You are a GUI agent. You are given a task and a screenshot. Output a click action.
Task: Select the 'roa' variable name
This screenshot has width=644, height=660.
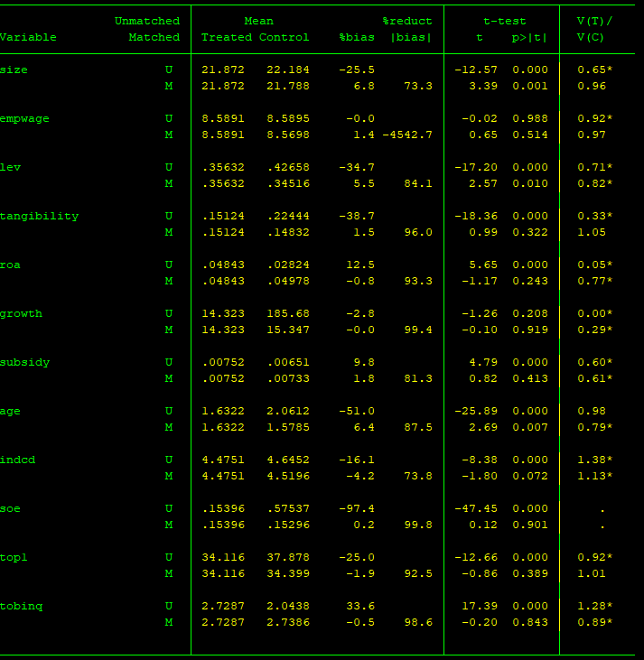(10, 265)
